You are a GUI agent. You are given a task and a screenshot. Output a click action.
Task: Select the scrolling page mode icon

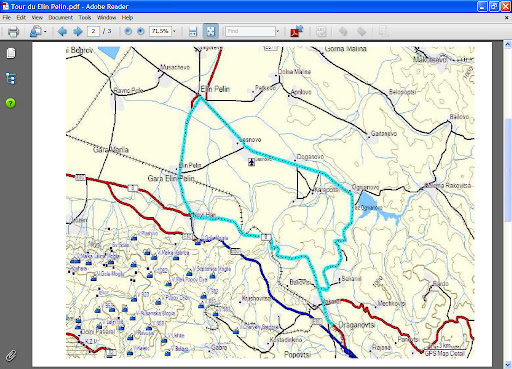click(193, 32)
